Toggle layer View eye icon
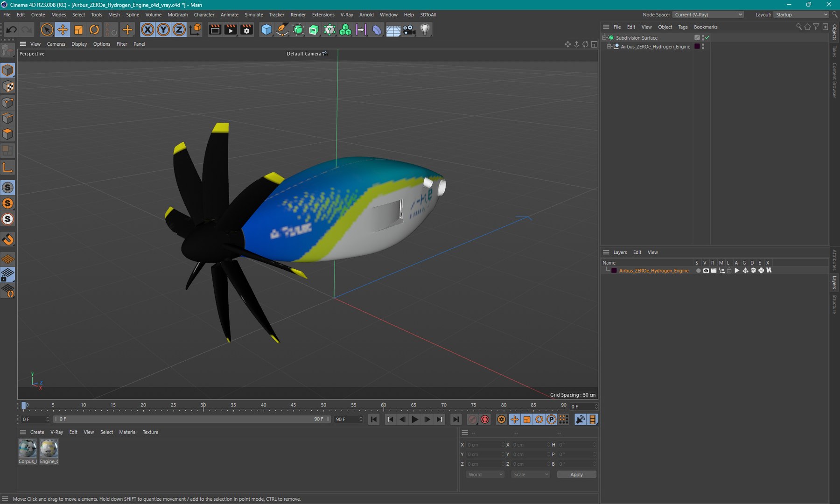Image resolution: width=840 pixels, height=504 pixels. (706, 271)
